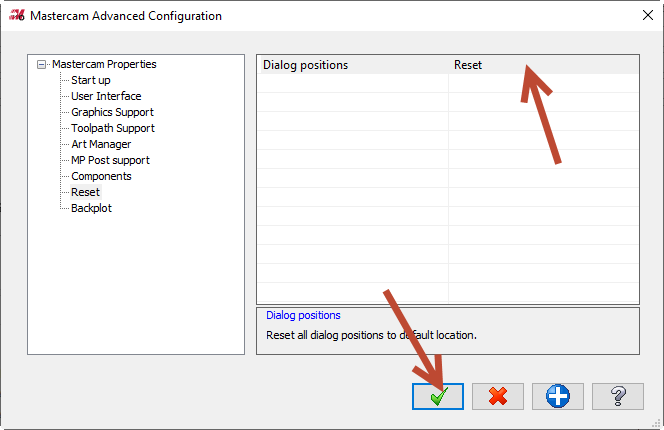Select User Interface in the tree

tap(106, 96)
